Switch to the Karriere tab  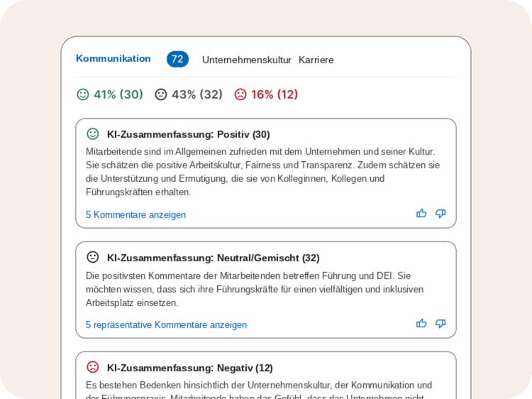pyautogui.click(x=316, y=60)
